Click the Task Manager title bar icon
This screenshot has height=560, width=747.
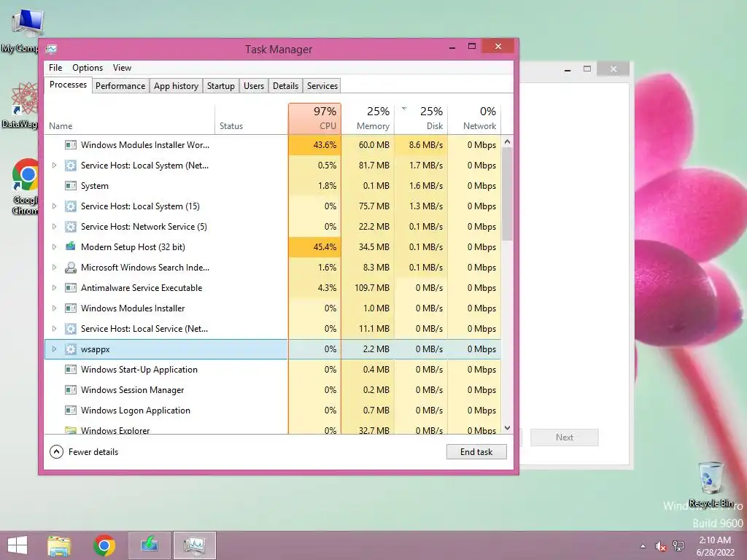pos(52,49)
